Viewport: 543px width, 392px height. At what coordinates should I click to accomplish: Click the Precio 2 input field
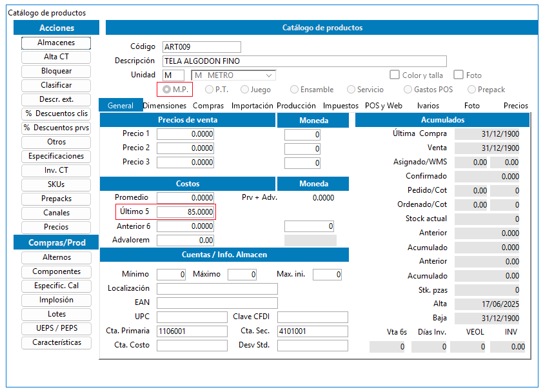click(185, 148)
